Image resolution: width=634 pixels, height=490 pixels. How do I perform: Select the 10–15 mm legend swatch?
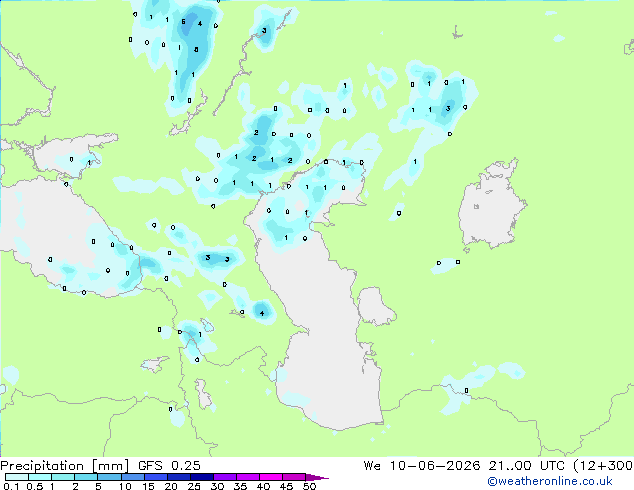[132, 477]
